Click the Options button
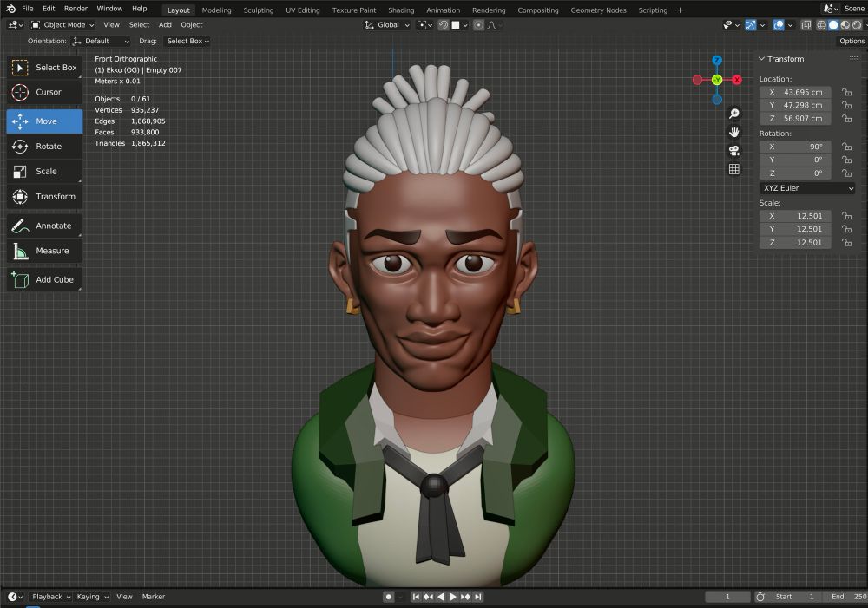 click(852, 41)
